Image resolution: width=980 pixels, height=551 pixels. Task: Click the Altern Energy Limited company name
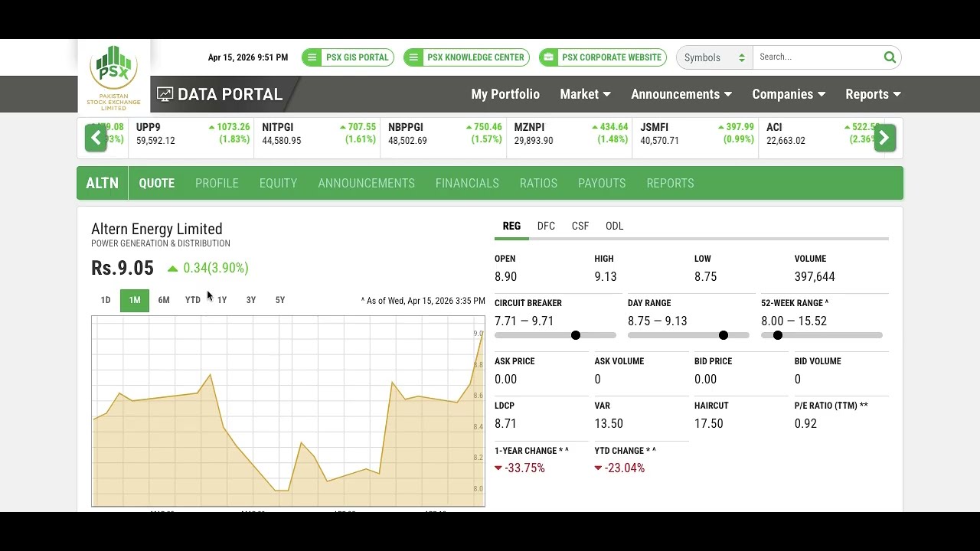click(157, 229)
